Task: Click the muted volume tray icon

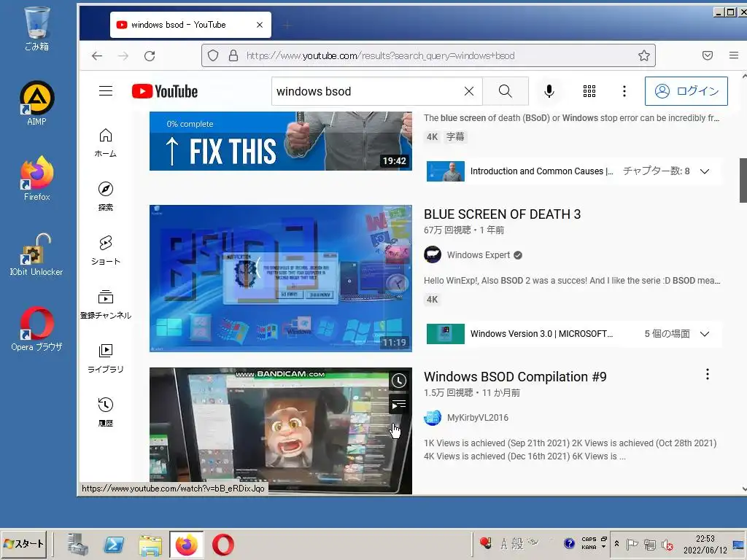Action: coord(667,544)
